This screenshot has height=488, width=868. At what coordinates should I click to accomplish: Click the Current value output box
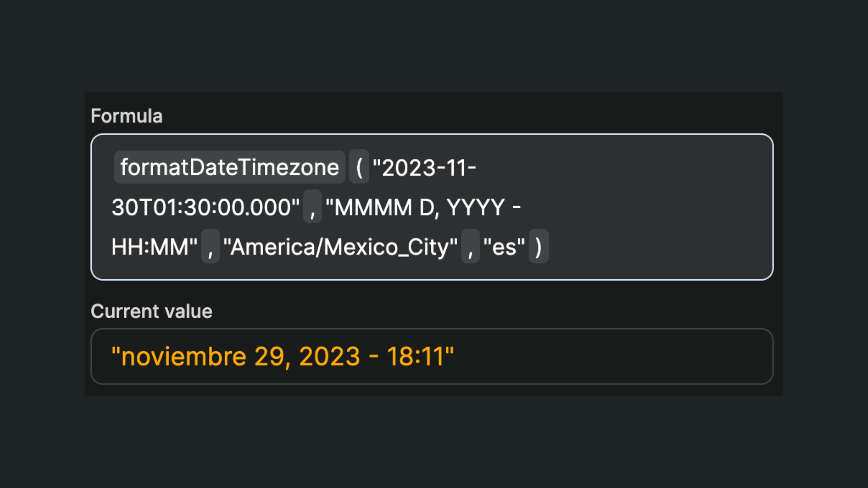tap(588, 357)
